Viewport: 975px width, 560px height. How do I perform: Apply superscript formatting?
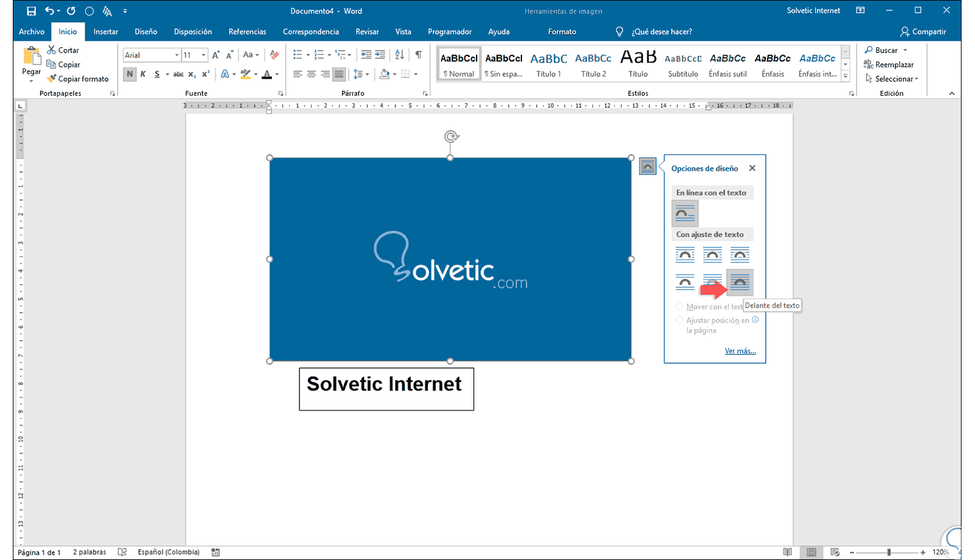click(205, 74)
